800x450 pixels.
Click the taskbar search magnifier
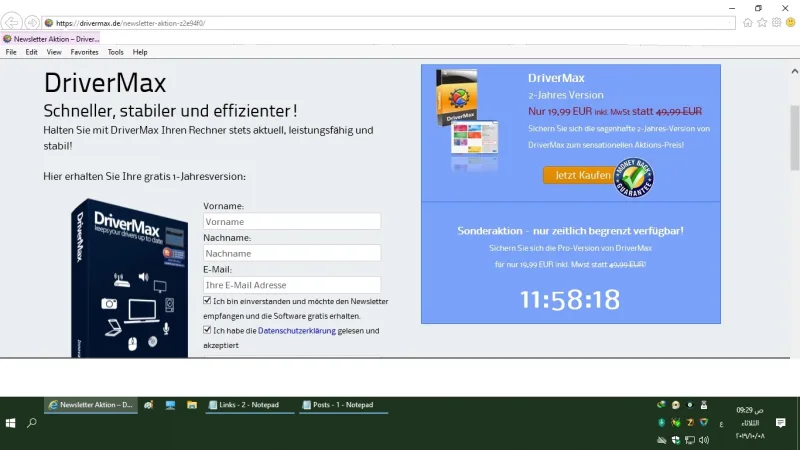32,423
